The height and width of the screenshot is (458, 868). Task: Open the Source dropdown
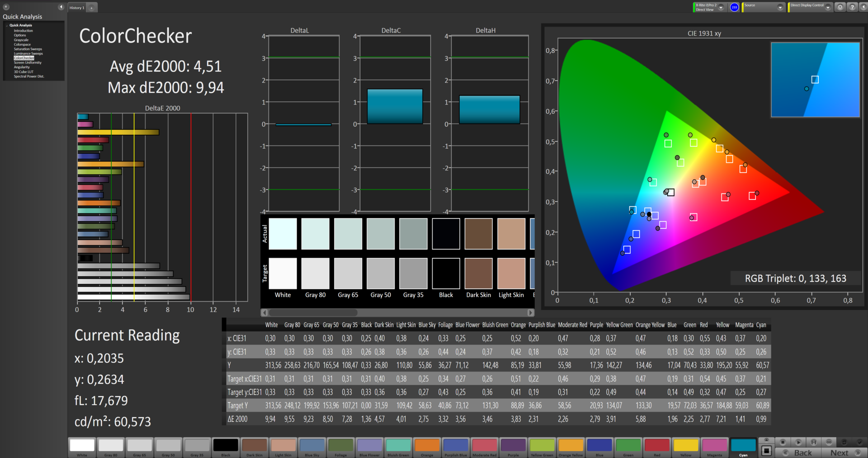[x=780, y=7]
